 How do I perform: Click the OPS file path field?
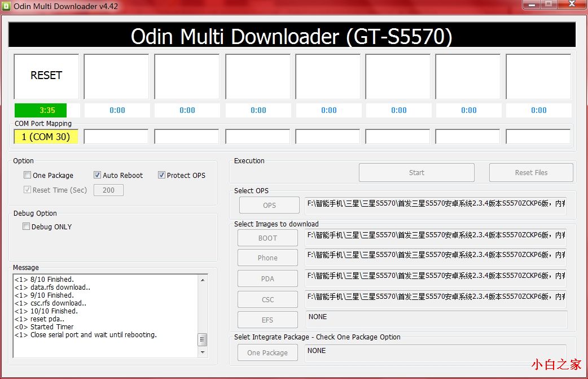436,206
